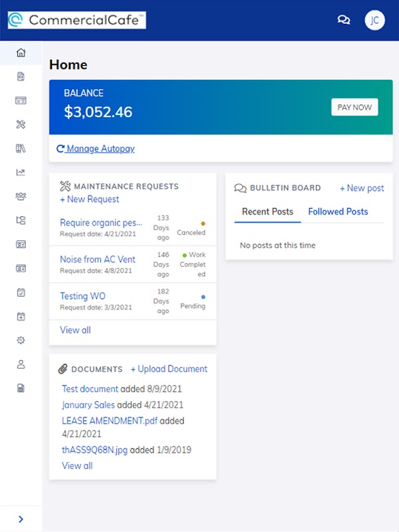
Task: Click the CommercialCafe logo
Action: tap(77, 20)
